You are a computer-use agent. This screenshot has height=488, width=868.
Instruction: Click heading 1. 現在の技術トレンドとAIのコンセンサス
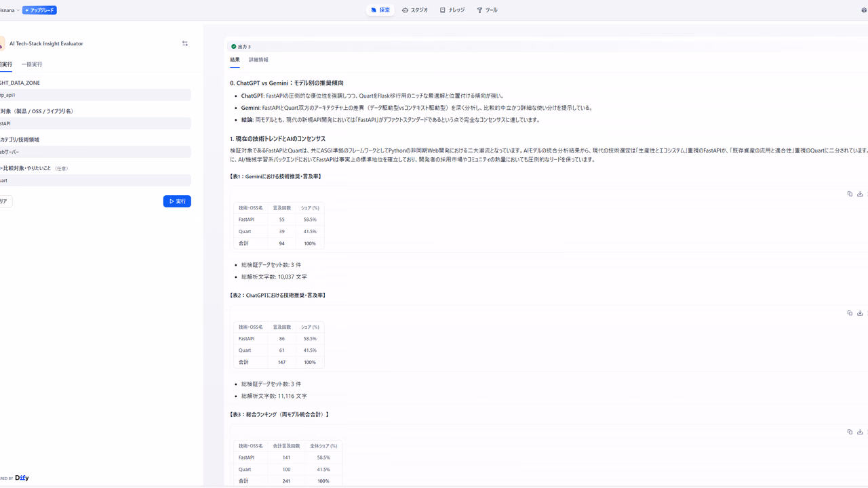(x=277, y=139)
